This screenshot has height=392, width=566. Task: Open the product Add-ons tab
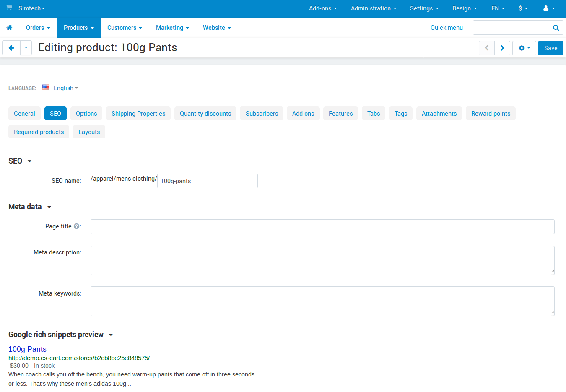(x=303, y=114)
